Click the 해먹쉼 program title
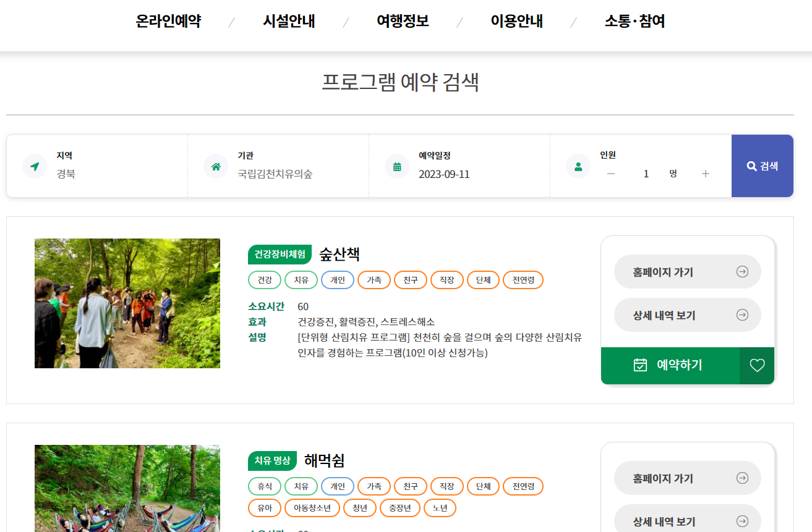The height and width of the screenshot is (532, 812). point(324,460)
